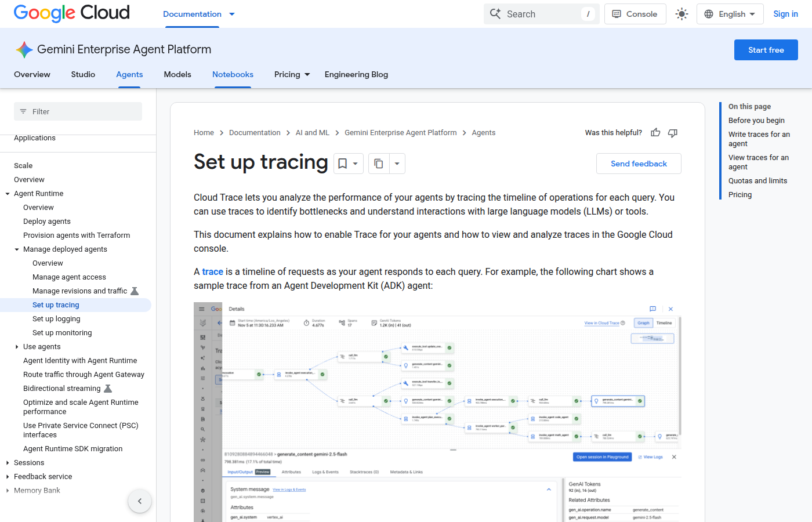Image resolution: width=812 pixels, height=522 pixels.
Task: Jump to View traces for an agent
Action: click(759, 162)
